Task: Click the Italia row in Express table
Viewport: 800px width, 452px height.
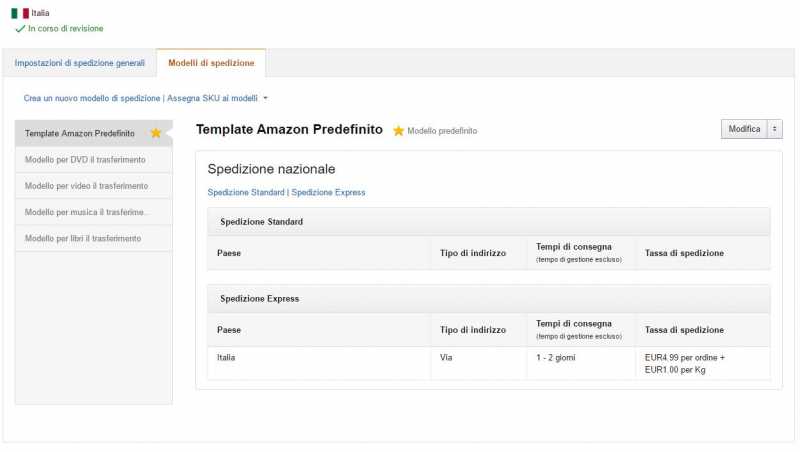Action: coord(226,357)
